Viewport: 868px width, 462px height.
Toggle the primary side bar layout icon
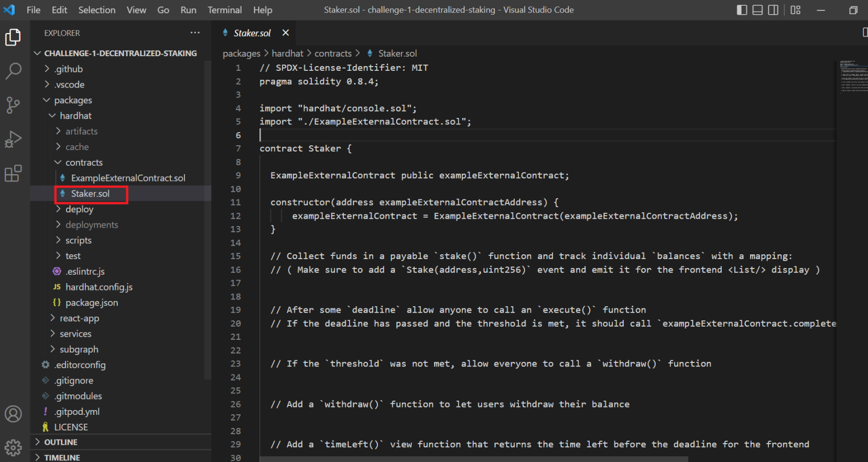(x=742, y=10)
